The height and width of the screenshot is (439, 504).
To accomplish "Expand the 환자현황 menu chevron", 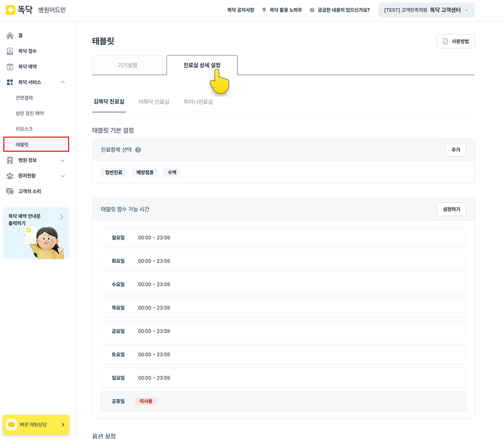I will tap(63, 176).
